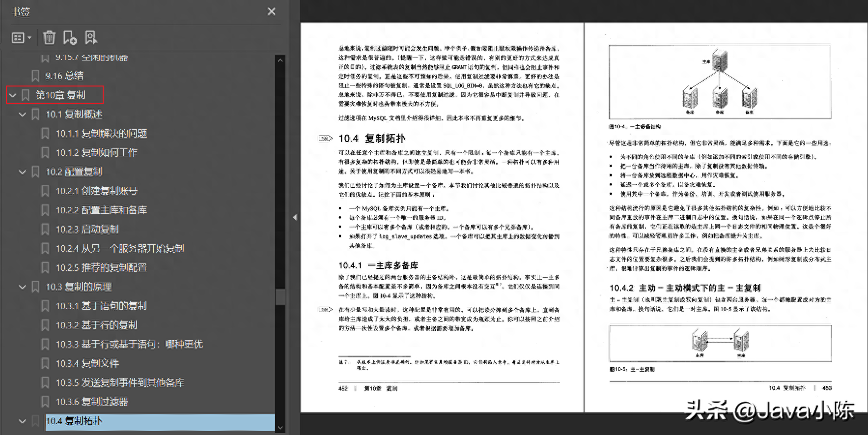Click bookmark icon beside 10.3.5 发送复制事件

[x=45, y=382]
